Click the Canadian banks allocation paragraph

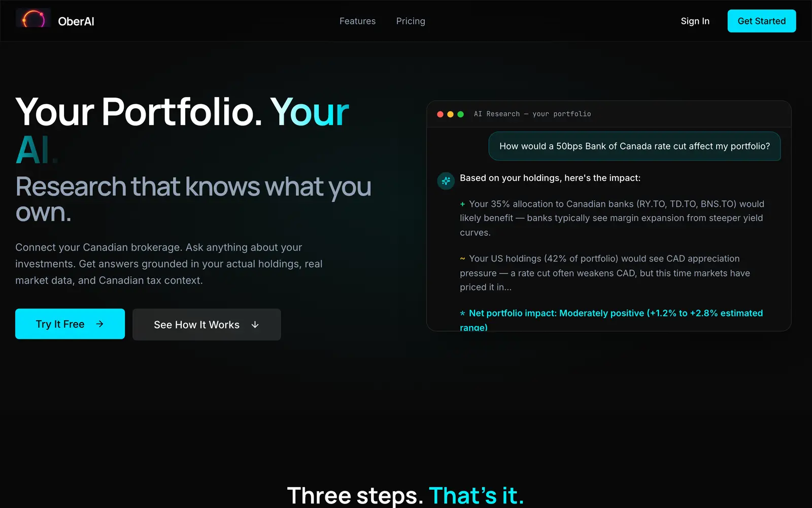click(x=612, y=218)
